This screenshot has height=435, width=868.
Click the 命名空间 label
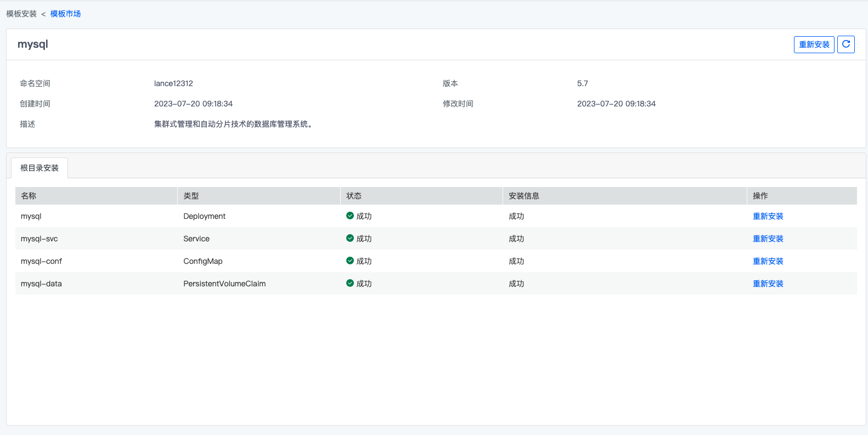click(x=35, y=83)
